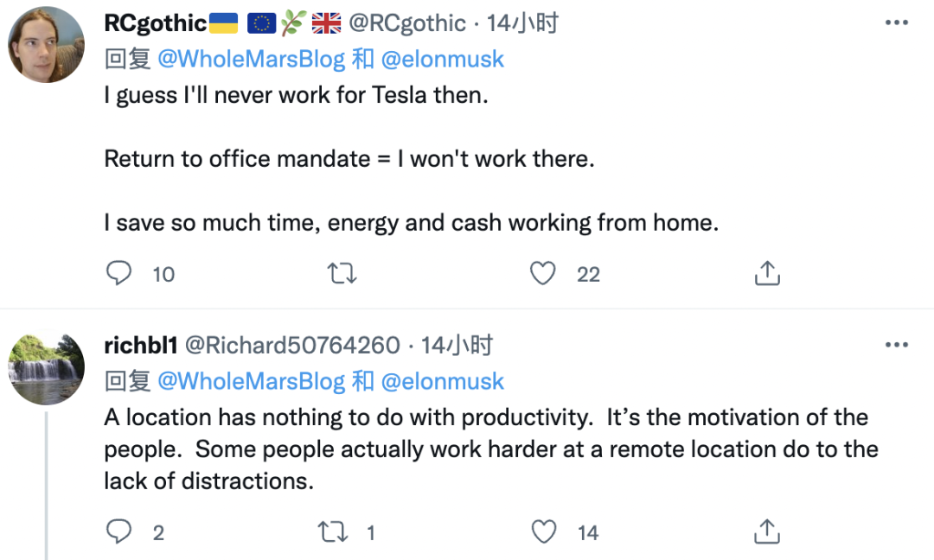
Task: Open @elonmusk mention in RCgothic's reply
Action: click(x=443, y=59)
